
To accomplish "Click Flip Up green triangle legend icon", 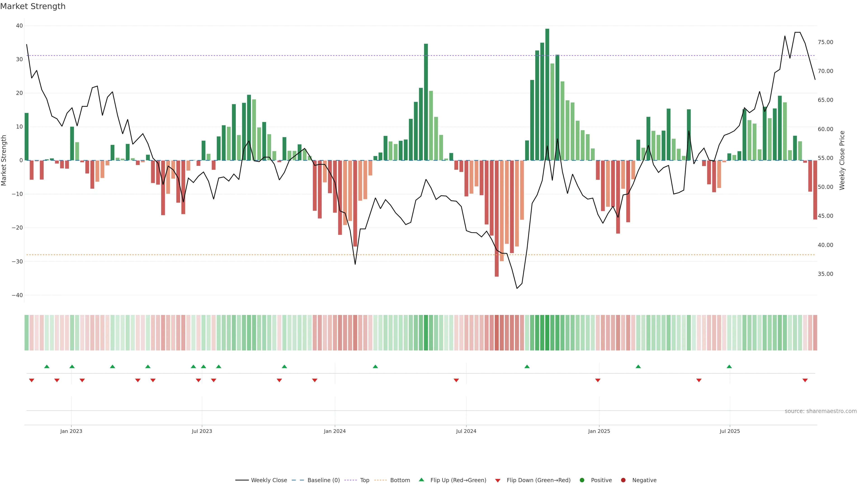I will click(421, 480).
